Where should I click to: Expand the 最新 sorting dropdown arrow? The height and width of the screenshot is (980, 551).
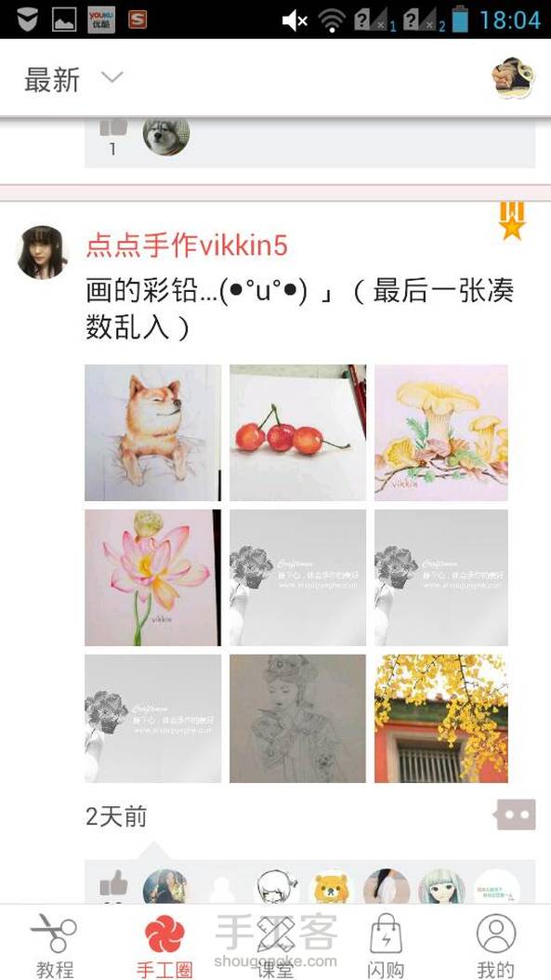point(112,77)
